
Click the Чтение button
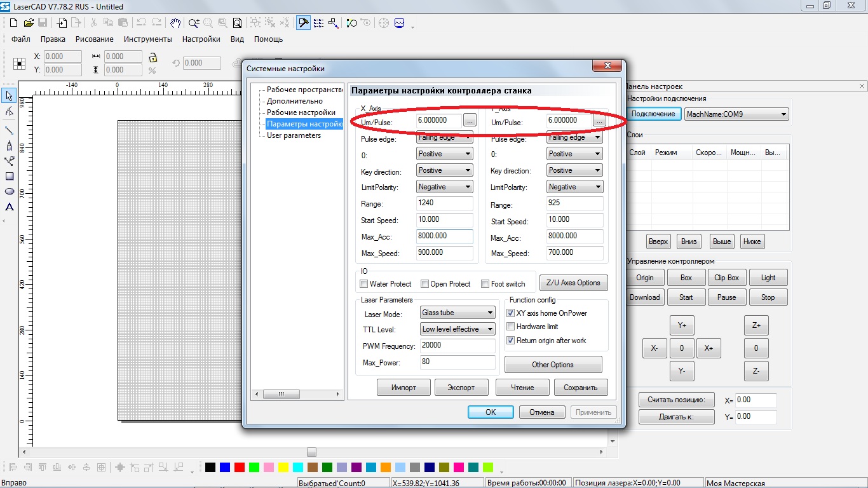[522, 388]
